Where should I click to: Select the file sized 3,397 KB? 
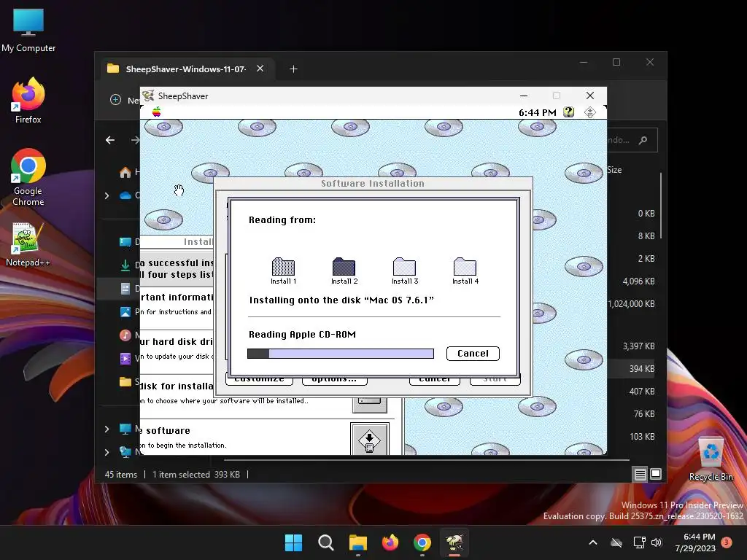[638, 346]
